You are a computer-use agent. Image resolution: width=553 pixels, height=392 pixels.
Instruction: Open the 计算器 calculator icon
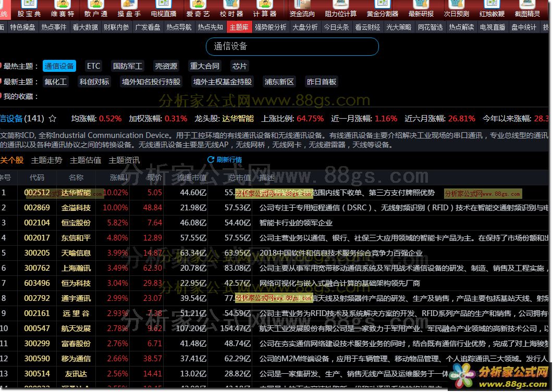[x=264, y=9]
